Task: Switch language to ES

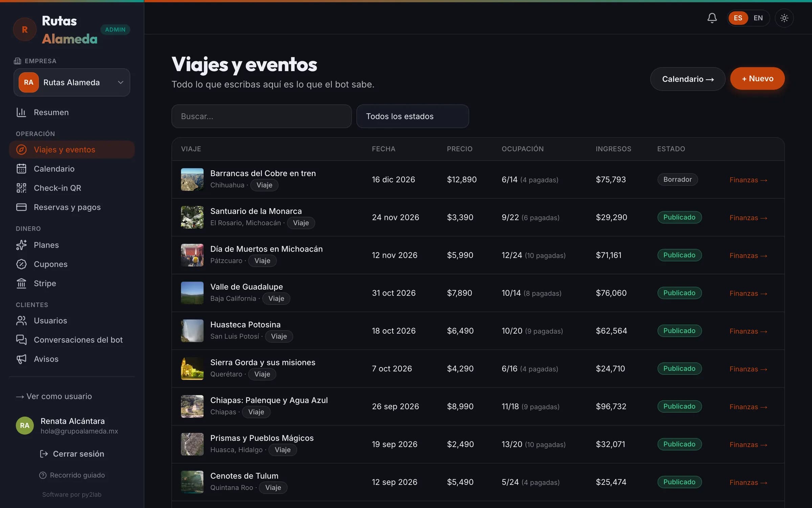Action: pyautogui.click(x=738, y=18)
